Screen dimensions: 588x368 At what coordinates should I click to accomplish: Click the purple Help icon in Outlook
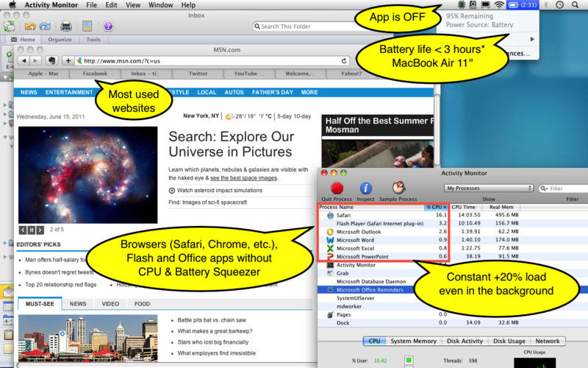click(108, 26)
